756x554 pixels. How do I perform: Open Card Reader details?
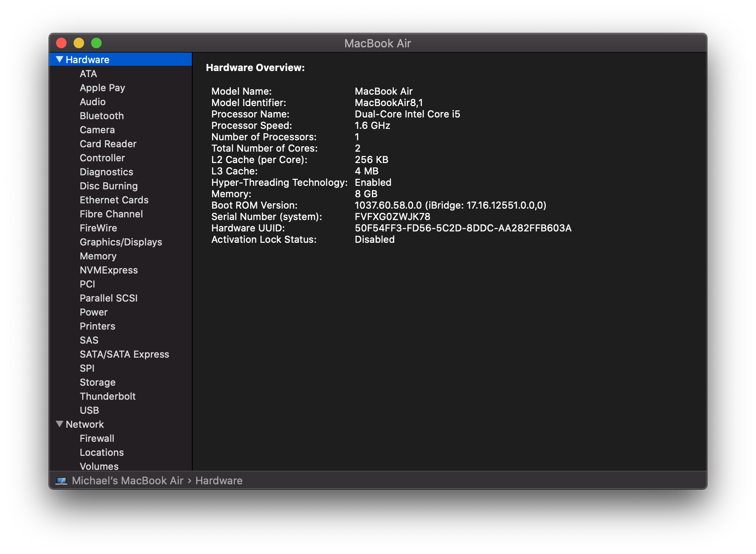point(108,144)
